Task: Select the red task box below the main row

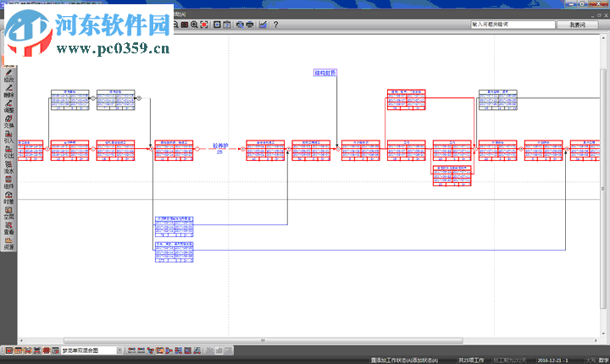Action: tap(452, 176)
